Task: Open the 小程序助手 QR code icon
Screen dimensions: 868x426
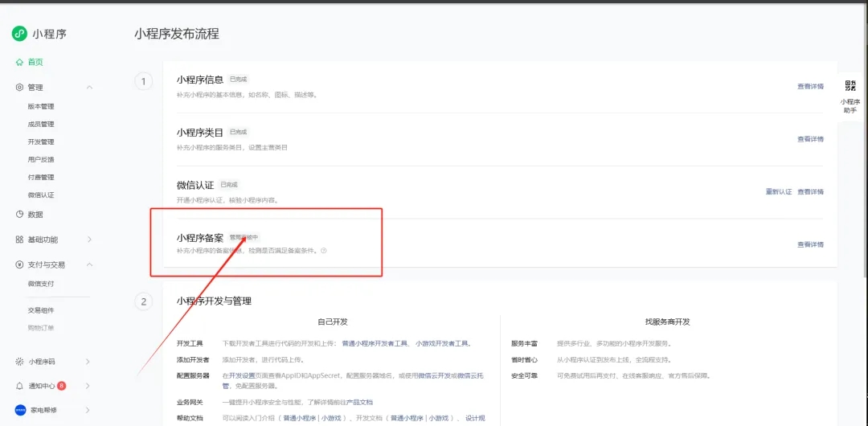Action: point(850,87)
